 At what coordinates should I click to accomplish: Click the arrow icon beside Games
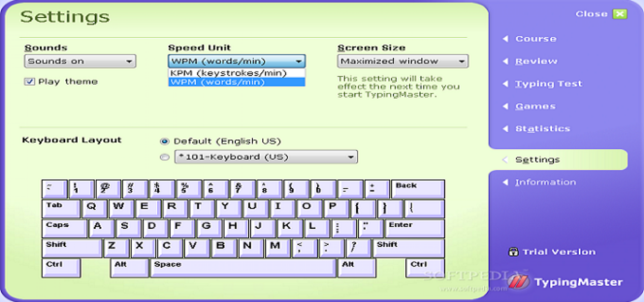coord(506,106)
